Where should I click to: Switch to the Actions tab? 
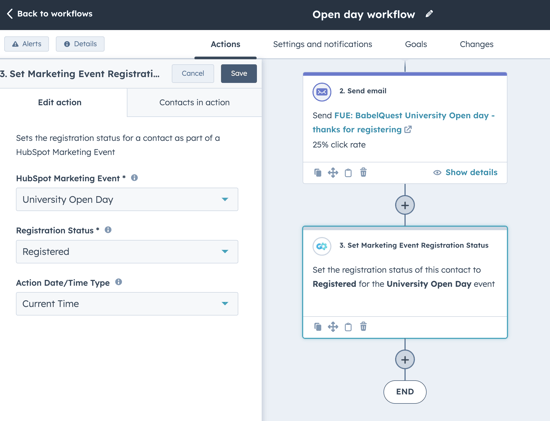tap(225, 44)
